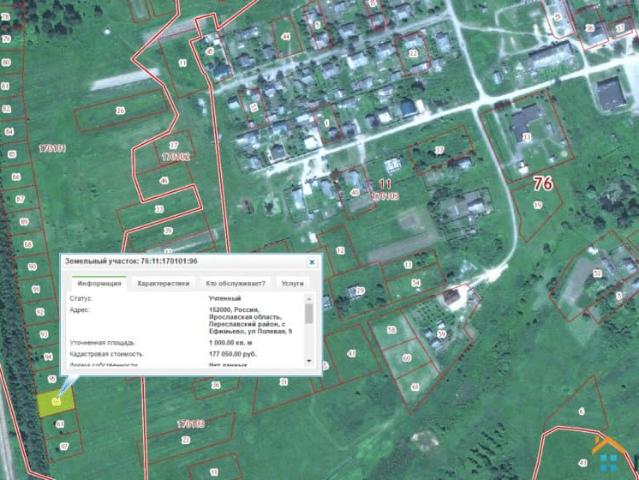639x480 pixels.
Task: Click the house logo icon in corner
Action: click(x=608, y=455)
